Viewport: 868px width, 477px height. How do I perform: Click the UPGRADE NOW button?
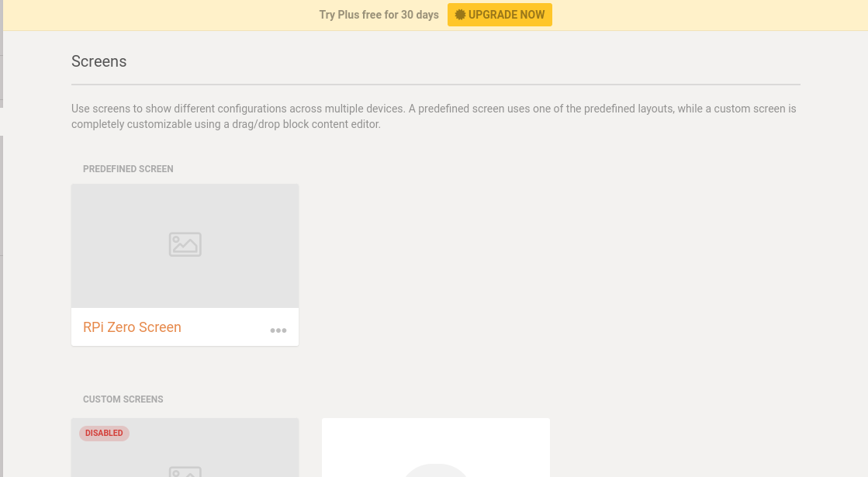[x=500, y=15]
